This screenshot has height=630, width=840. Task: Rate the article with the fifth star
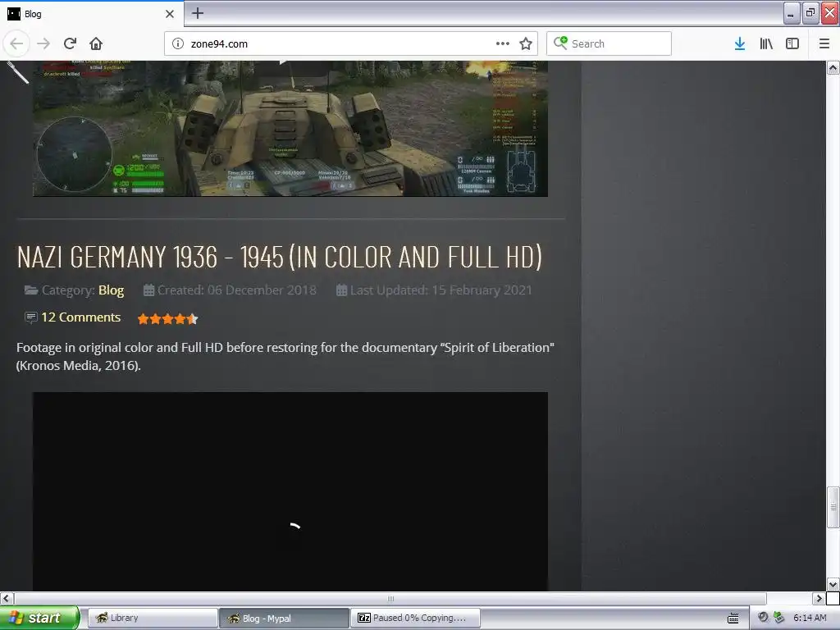click(x=193, y=319)
